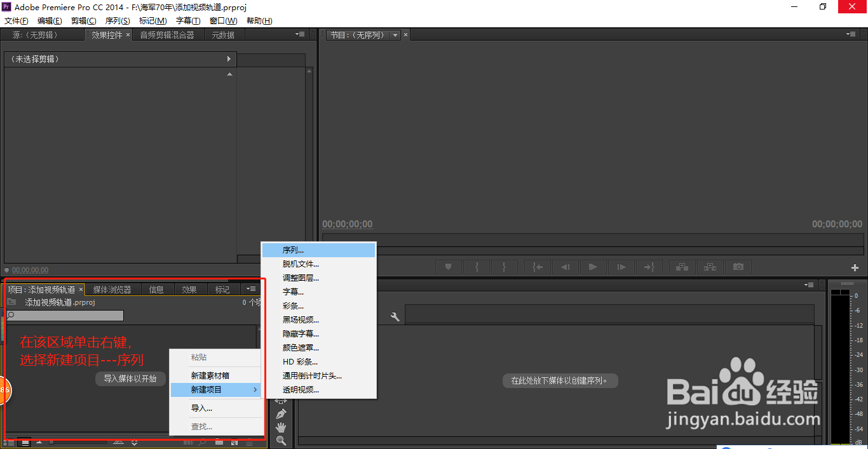Image resolution: width=868 pixels, height=449 pixels.
Task: Click the Add Marker button in Program monitor
Action: click(449, 267)
